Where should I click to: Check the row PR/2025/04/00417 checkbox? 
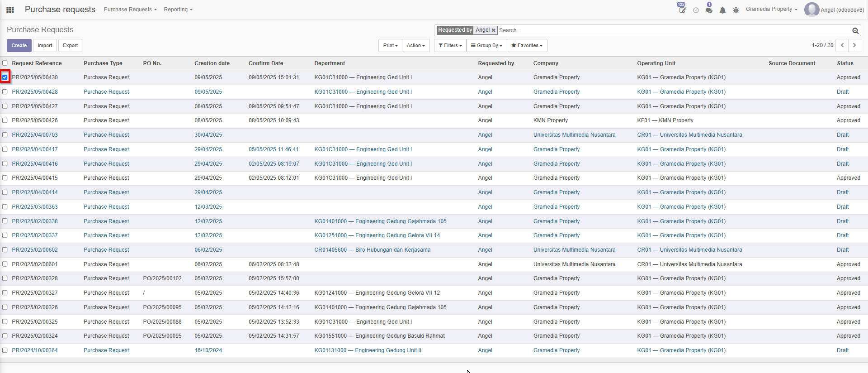[x=5, y=149]
